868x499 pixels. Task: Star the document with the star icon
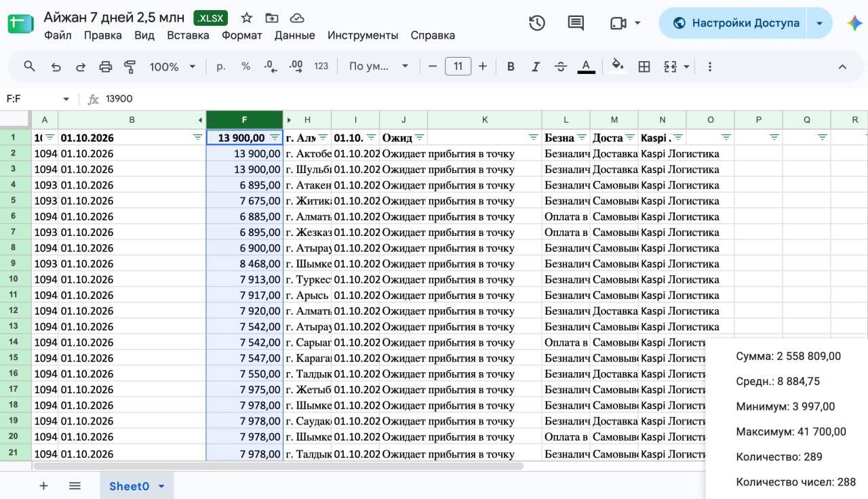[247, 18]
